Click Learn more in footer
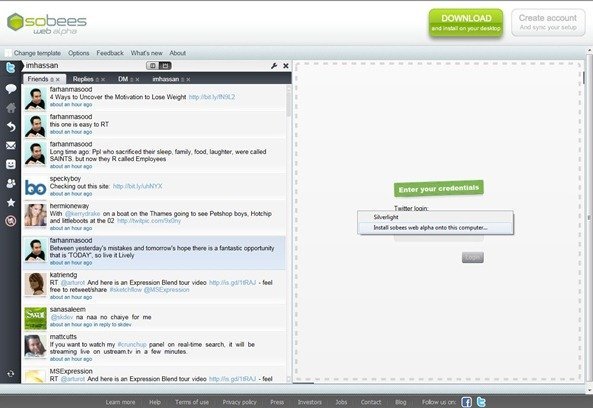The image size is (593, 408). point(120,402)
